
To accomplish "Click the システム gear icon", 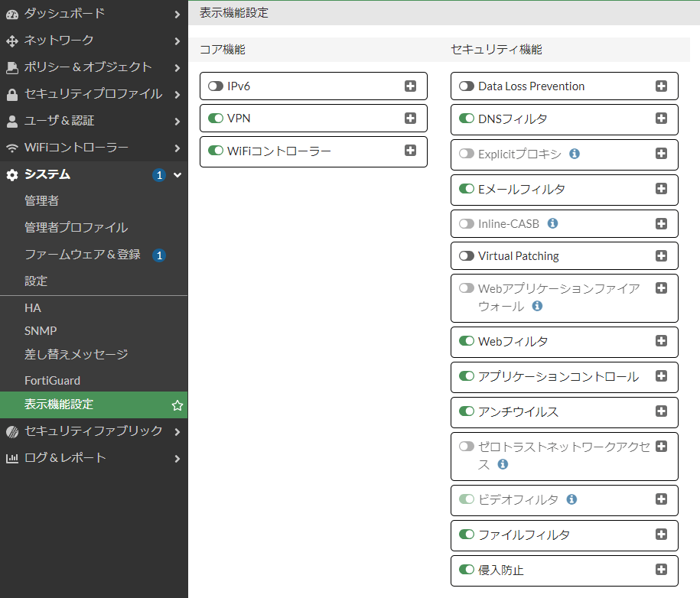I will tap(11, 174).
